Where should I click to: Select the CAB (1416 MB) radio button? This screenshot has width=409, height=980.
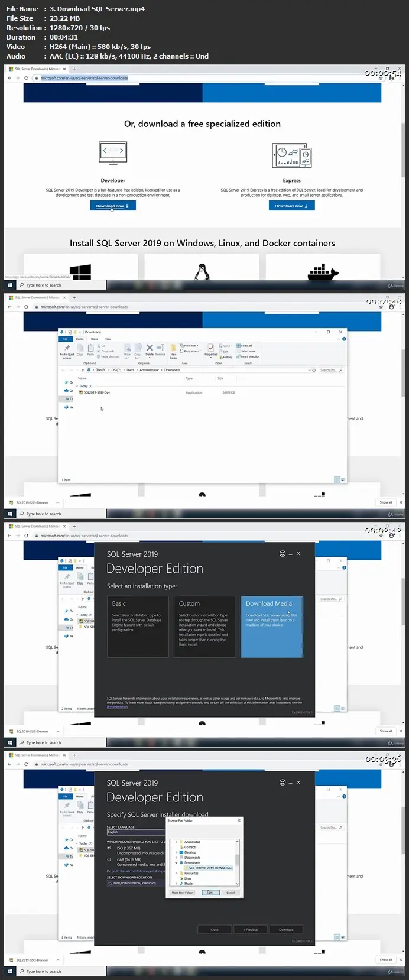(109, 859)
